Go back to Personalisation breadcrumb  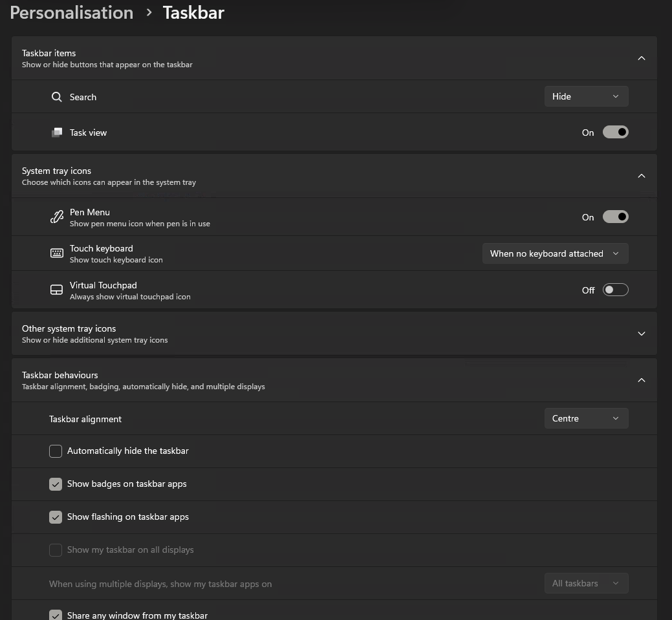click(72, 12)
